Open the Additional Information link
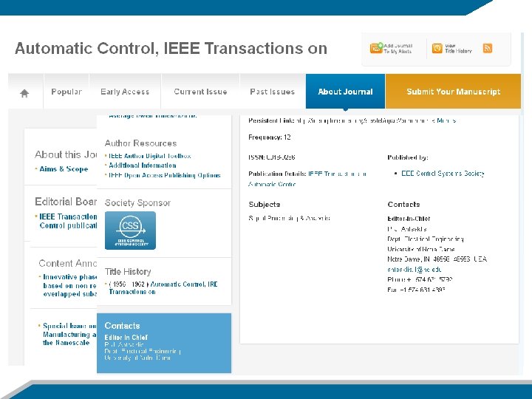532x399 pixels. 143,166
